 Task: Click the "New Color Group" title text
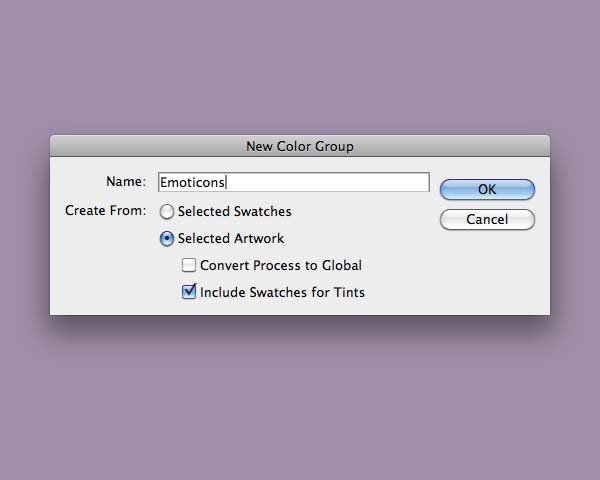(300, 146)
